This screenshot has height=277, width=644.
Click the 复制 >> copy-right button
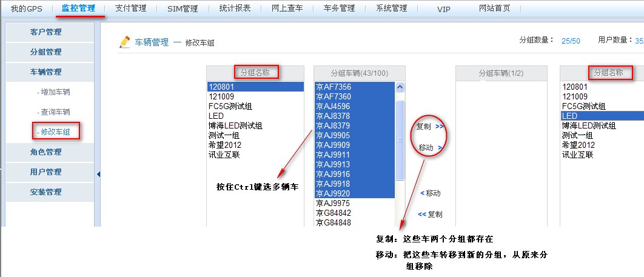(x=431, y=127)
